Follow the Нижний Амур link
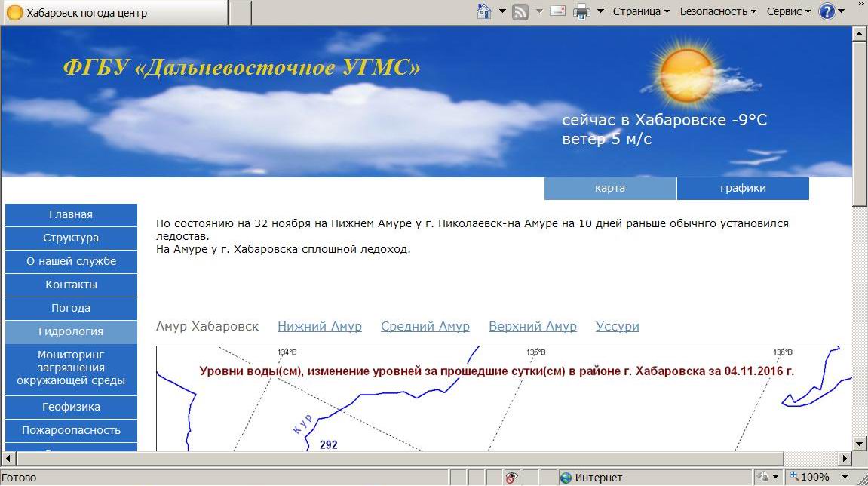This screenshot has width=868, height=486. click(320, 326)
